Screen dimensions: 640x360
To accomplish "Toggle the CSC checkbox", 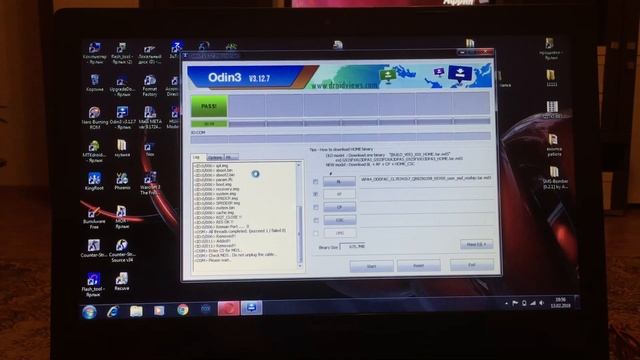I will [316, 220].
